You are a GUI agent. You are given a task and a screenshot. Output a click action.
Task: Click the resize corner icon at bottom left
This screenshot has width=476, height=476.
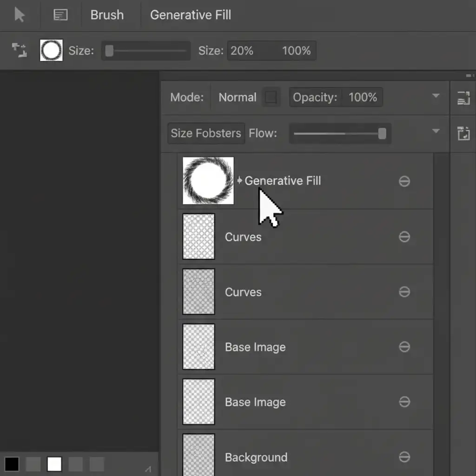148,469
